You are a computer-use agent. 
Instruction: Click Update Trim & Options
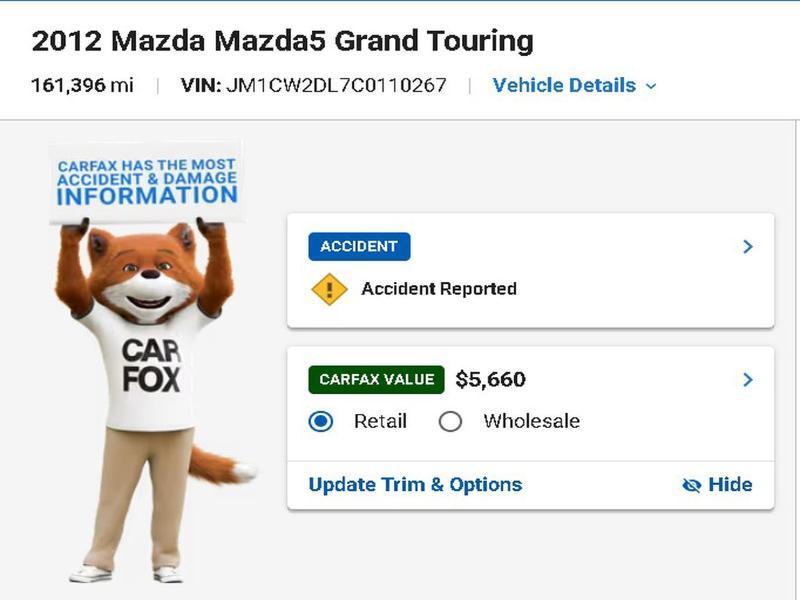417,484
